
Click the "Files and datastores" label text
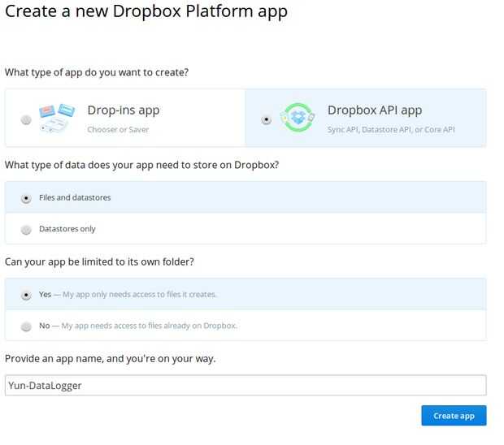75,197
